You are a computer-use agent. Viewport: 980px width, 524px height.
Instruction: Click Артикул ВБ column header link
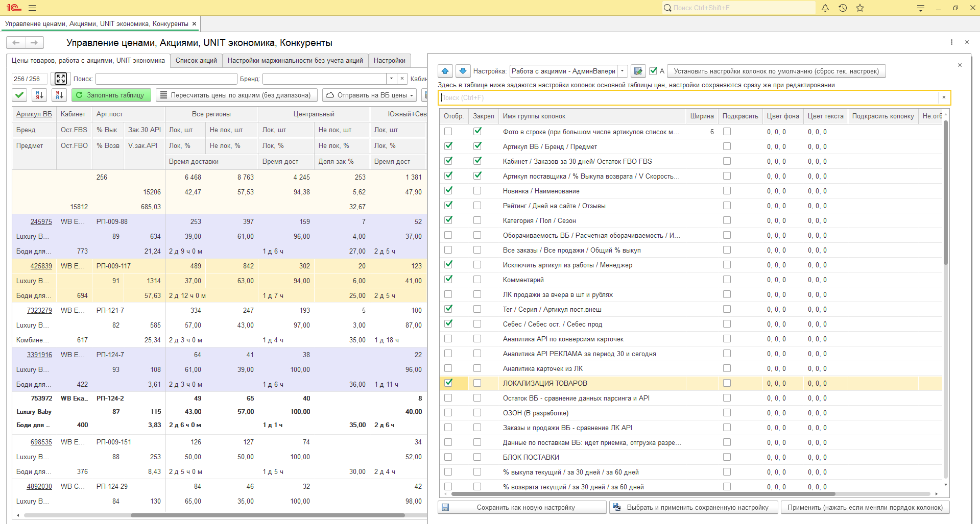pos(34,114)
